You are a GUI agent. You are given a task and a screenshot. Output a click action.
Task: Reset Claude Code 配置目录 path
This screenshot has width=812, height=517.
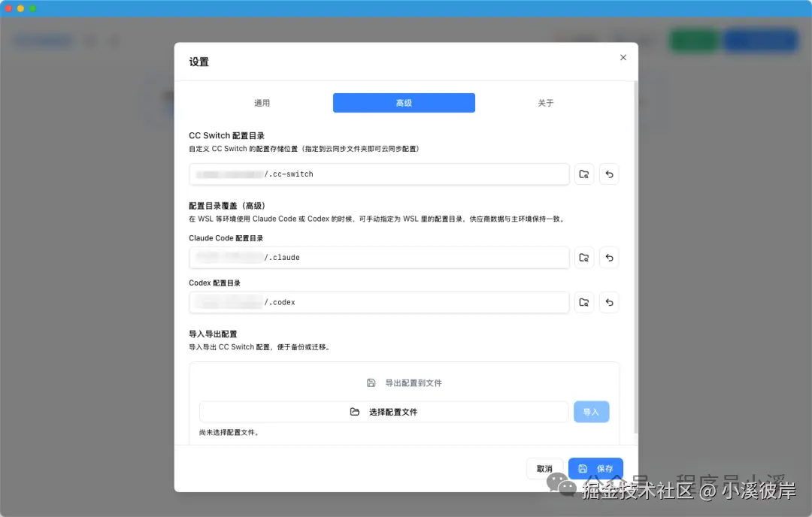point(609,257)
